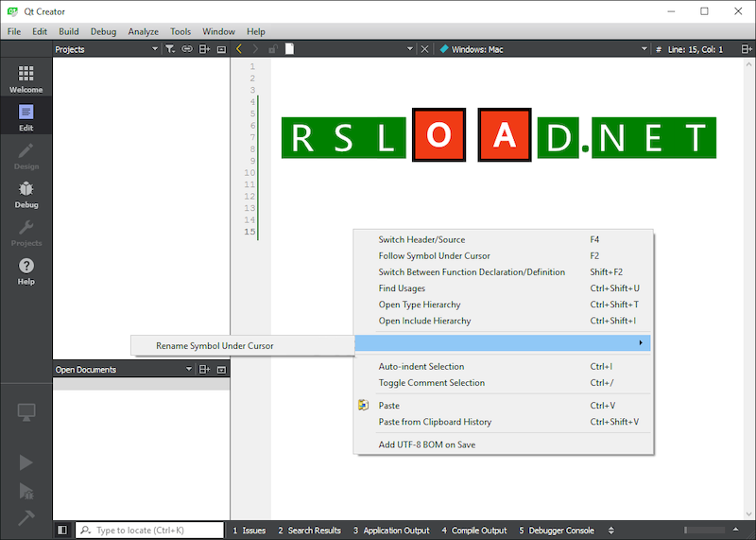Toggle left sidebar visibility button

(x=62, y=530)
